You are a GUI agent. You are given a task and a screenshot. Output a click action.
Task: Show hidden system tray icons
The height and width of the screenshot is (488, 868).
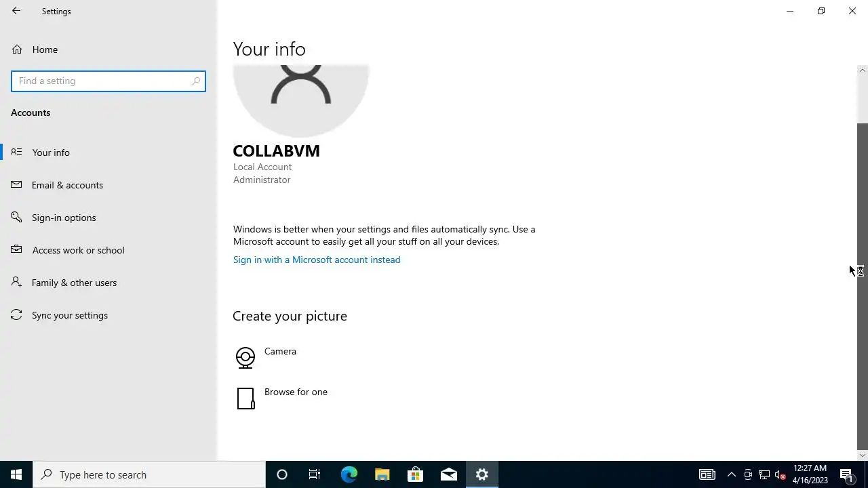coord(732,474)
